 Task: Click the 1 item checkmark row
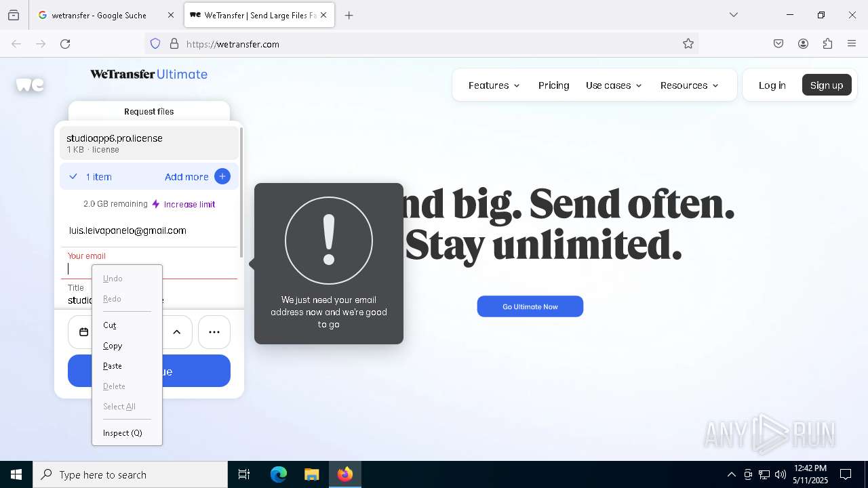click(x=149, y=176)
